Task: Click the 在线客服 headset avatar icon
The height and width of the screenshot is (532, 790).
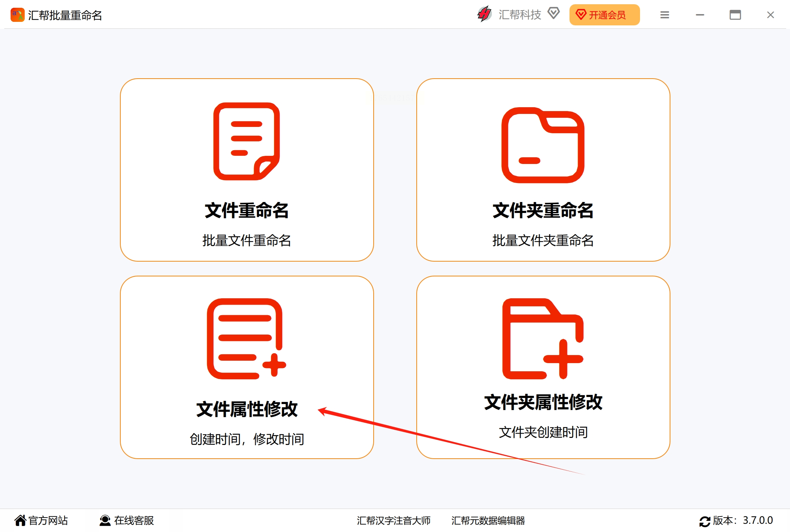Action: (105, 520)
